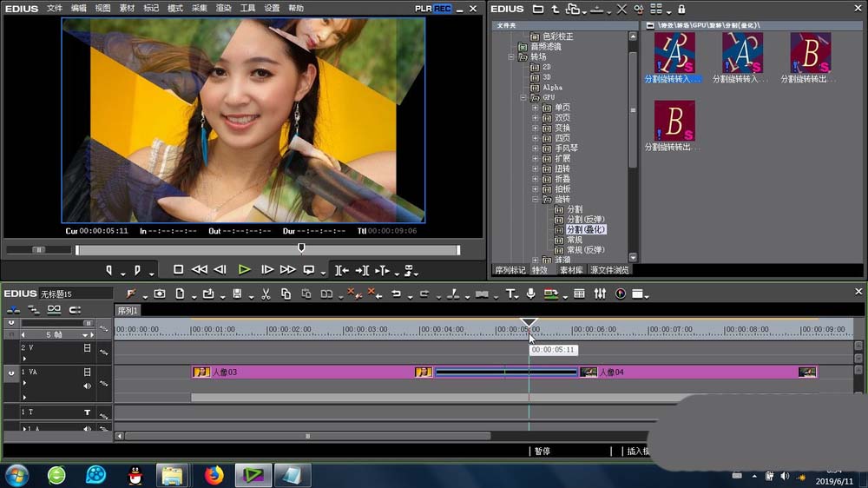Collapse the 转场 folder in effects tree
Screen dimensions: 868x488
tap(511, 57)
